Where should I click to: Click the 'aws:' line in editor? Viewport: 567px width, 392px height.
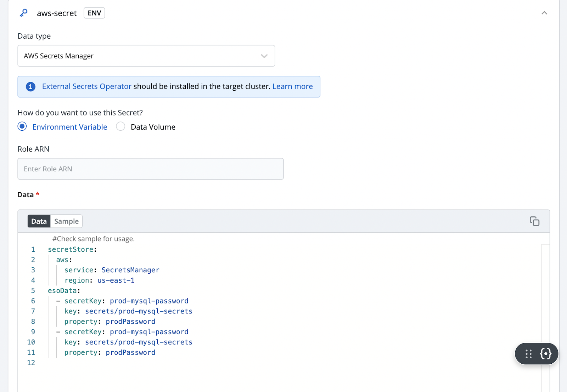(x=64, y=260)
